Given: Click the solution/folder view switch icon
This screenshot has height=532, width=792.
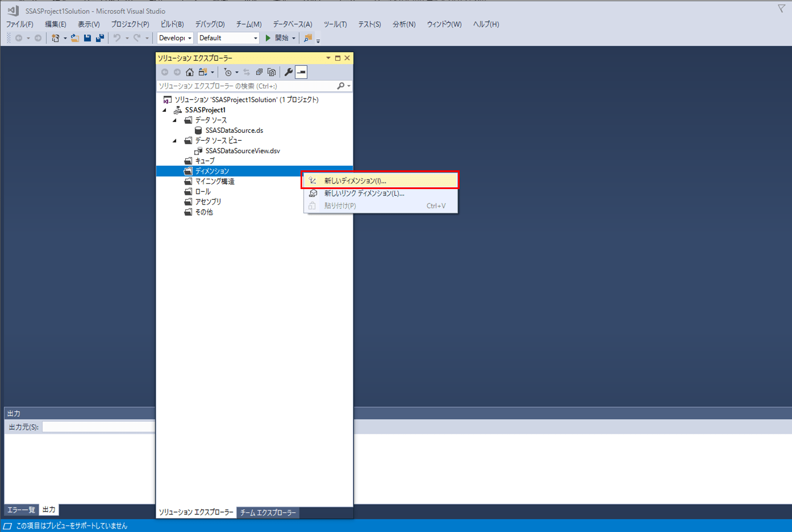Looking at the screenshot, I should click(x=203, y=72).
